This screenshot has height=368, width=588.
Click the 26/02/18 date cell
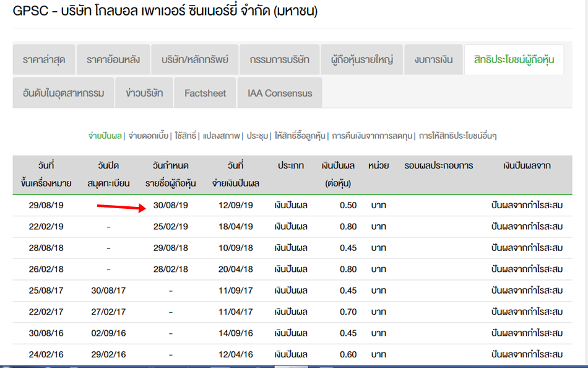coord(46,269)
